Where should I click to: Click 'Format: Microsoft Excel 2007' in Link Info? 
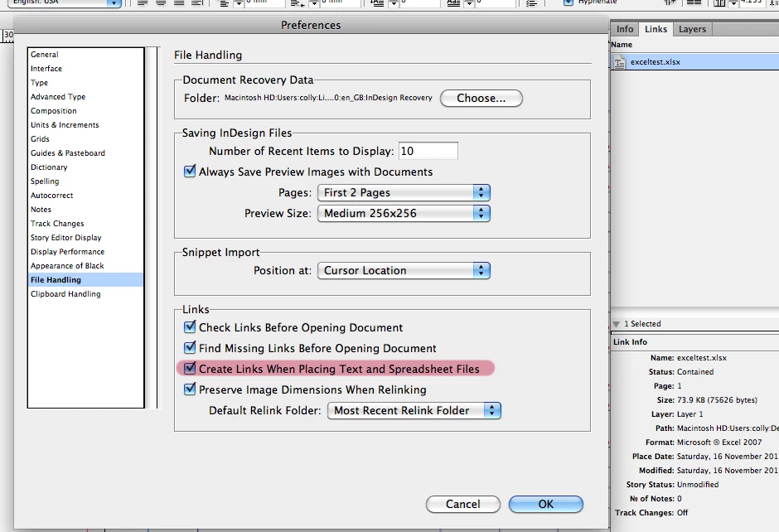coord(704,443)
